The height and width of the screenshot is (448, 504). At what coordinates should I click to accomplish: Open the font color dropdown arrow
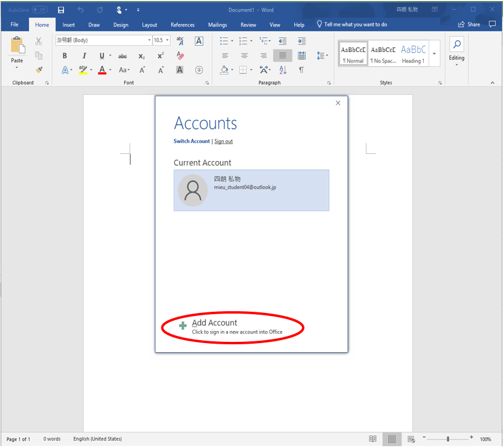coord(110,70)
